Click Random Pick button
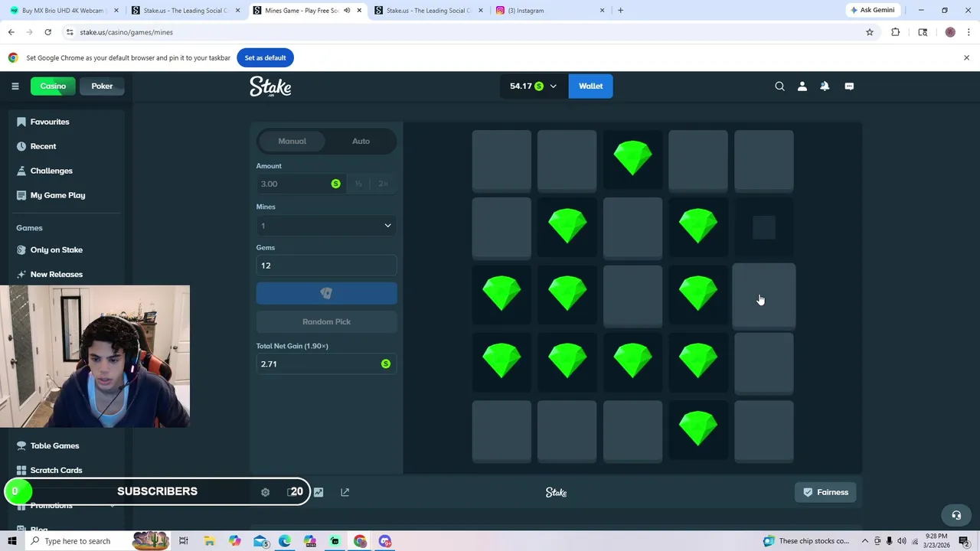Screen dimensions: 980x551 (x=326, y=321)
